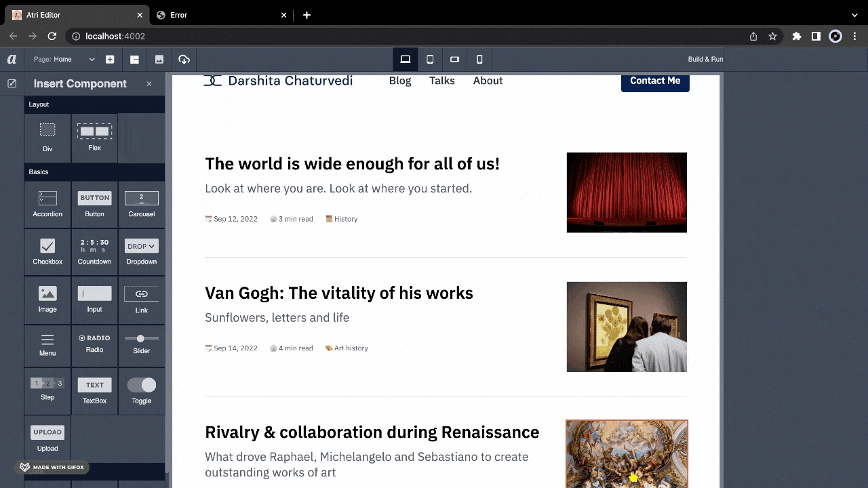
Task: Click Build & Run button
Action: pos(705,60)
